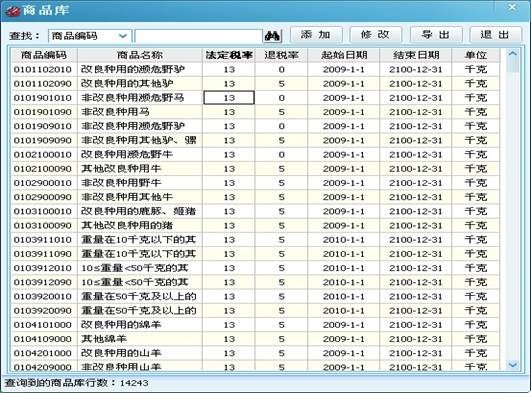
Task: Select code cell 0103911010
Action: 43,240
